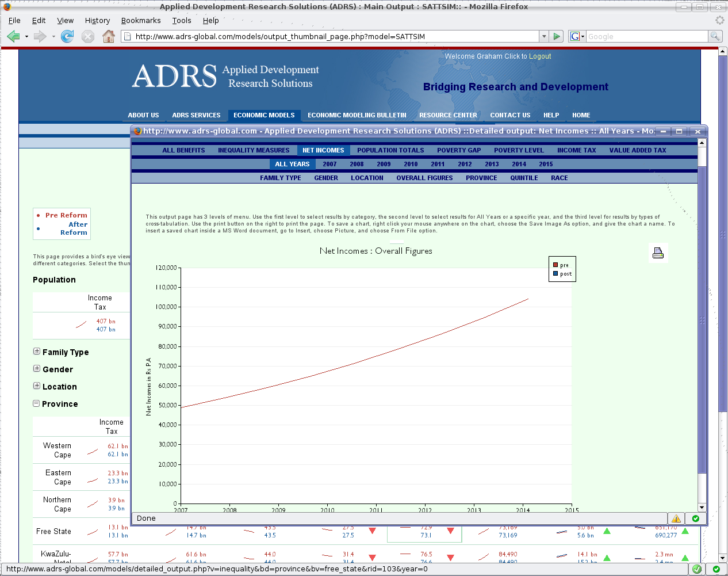Screen dimensions: 728x576
Task: Open the Home page icon in toolbar
Action: tap(108, 36)
